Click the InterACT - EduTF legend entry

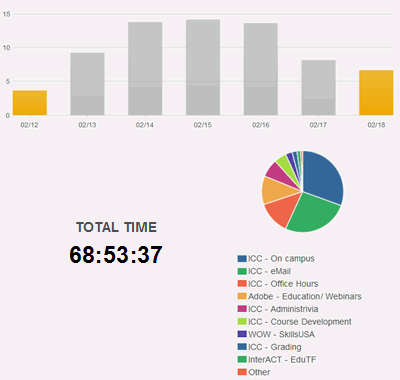[x=277, y=360]
